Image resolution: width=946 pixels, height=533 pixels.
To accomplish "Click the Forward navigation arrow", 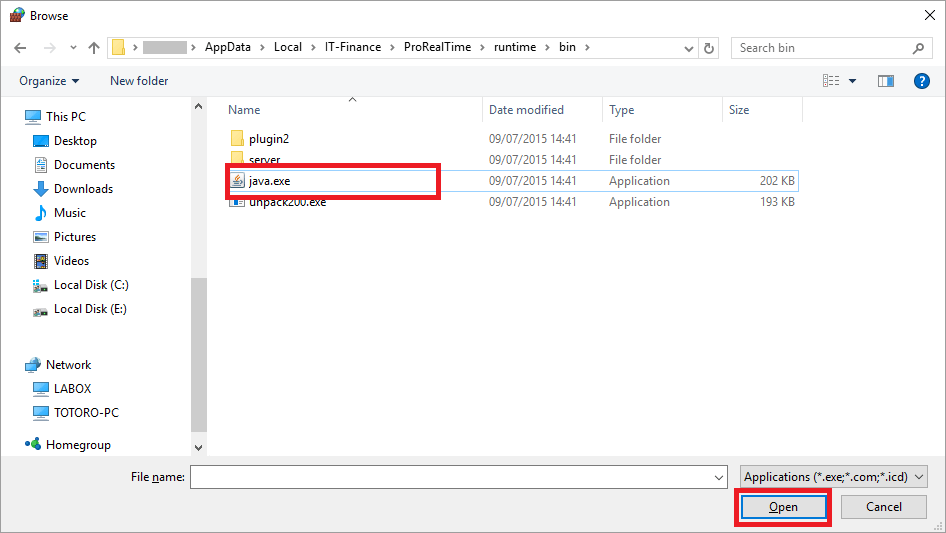I will [x=49, y=48].
